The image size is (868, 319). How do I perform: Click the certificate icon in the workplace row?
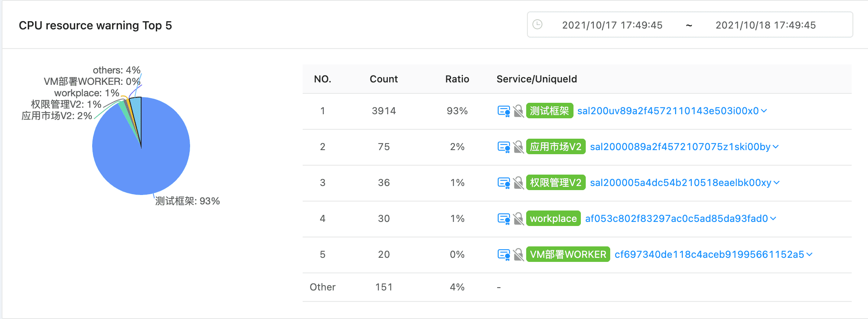[x=504, y=219]
